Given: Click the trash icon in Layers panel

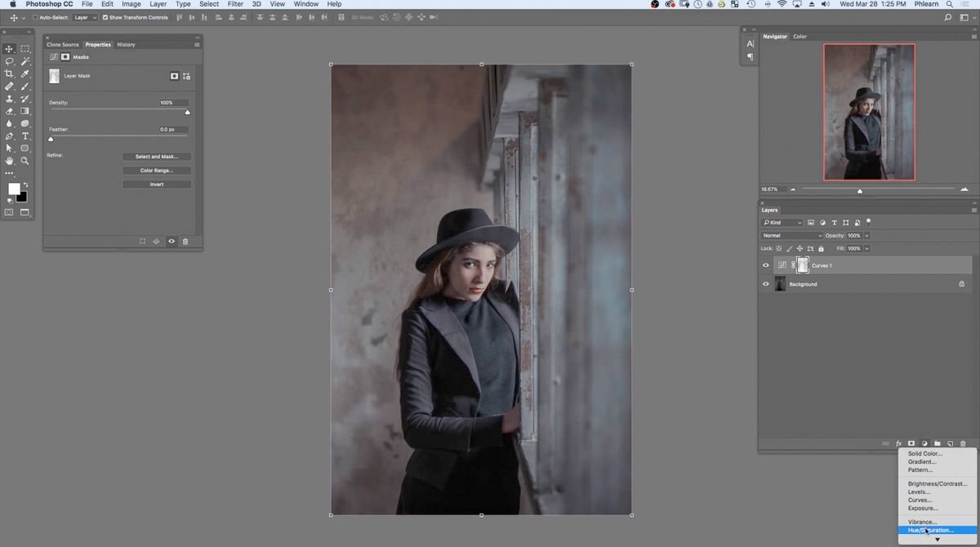Looking at the screenshot, I should [x=963, y=443].
